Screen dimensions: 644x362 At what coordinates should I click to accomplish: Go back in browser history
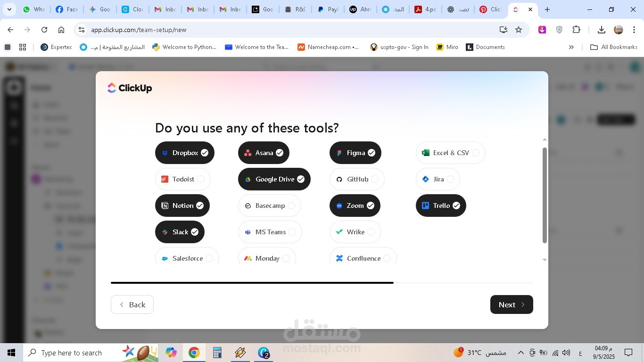(x=10, y=30)
